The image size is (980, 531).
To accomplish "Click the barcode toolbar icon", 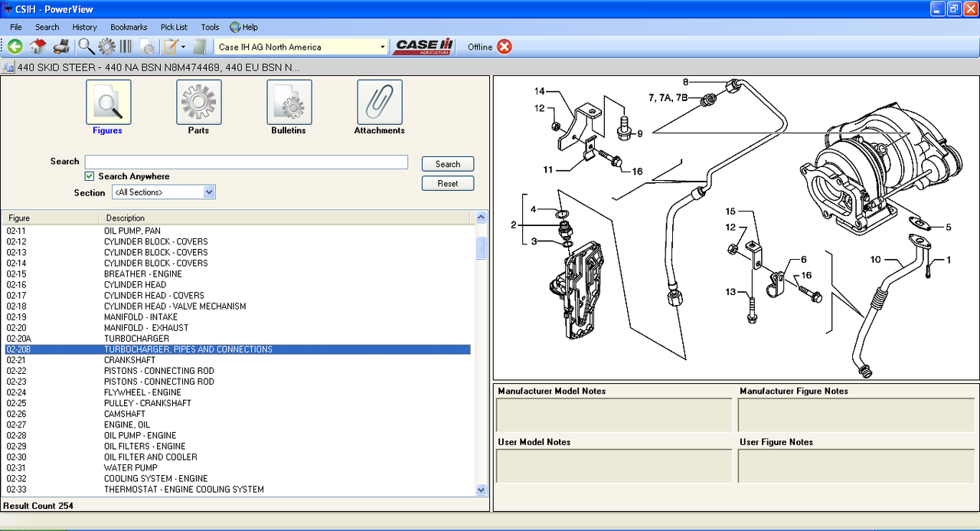I will 126,47.
